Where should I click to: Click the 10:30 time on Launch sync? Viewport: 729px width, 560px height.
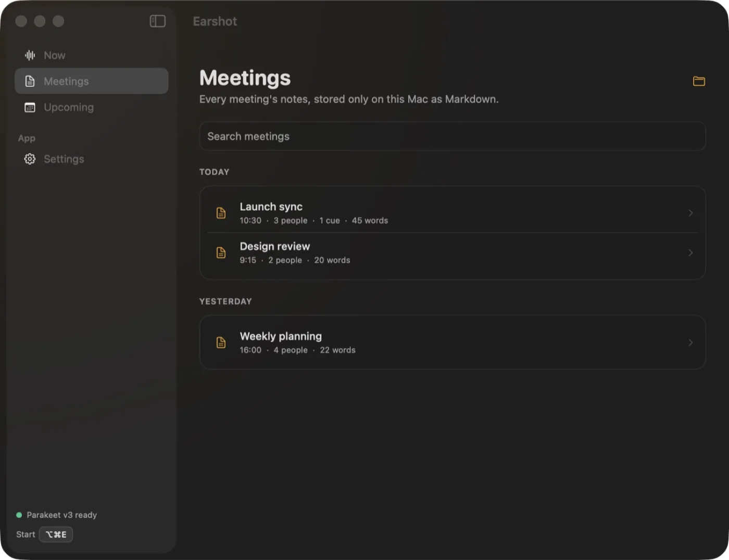(250, 221)
